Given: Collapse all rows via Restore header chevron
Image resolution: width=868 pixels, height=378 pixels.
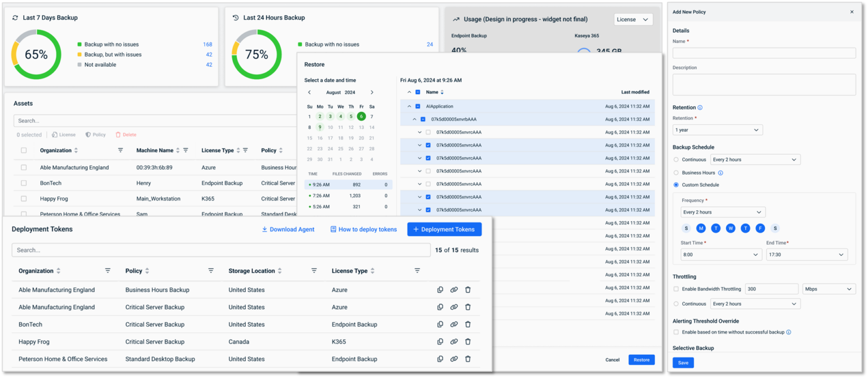Looking at the screenshot, I should (x=409, y=92).
